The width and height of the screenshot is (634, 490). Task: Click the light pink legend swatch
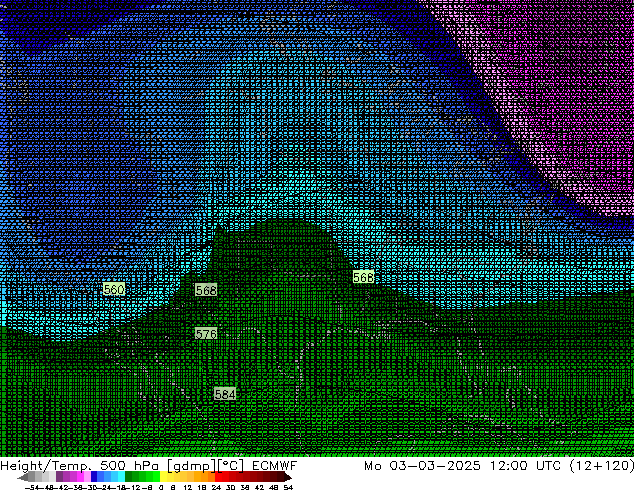87,476
